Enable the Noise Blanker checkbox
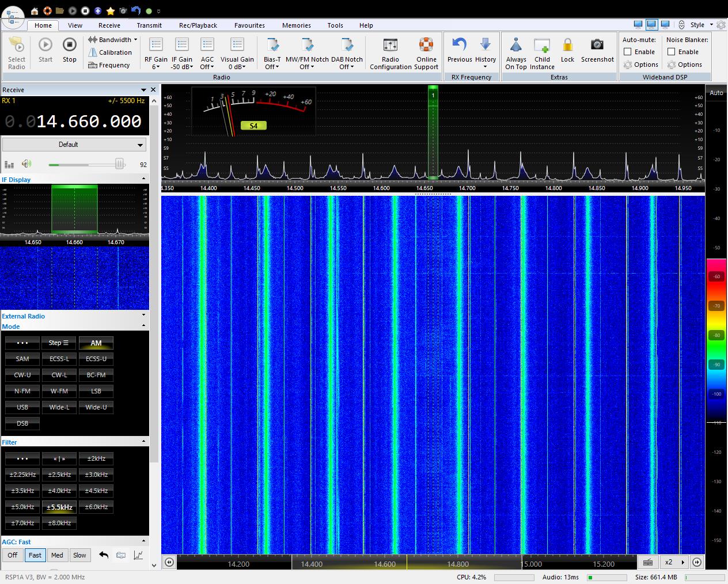 (672, 52)
